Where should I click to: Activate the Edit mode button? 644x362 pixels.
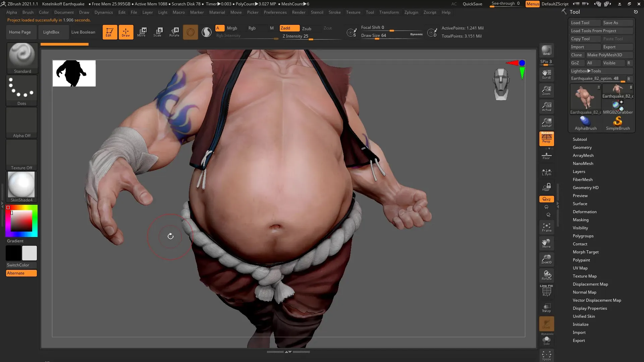(x=110, y=32)
